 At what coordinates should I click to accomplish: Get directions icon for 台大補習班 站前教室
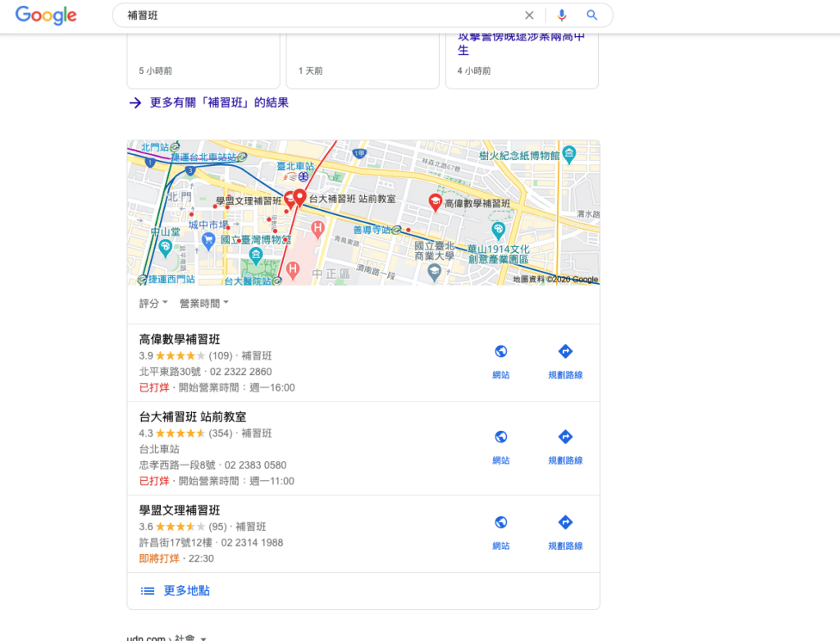[x=565, y=437]
